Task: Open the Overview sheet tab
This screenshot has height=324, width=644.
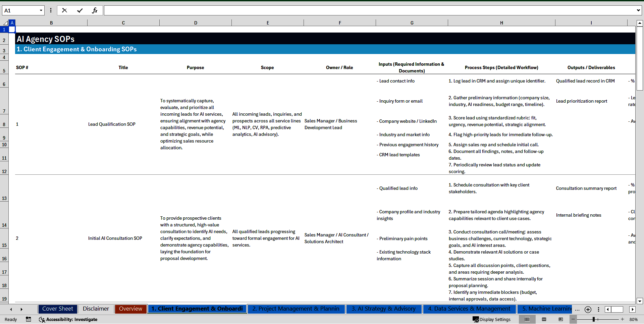Action: tap(130, 309)
